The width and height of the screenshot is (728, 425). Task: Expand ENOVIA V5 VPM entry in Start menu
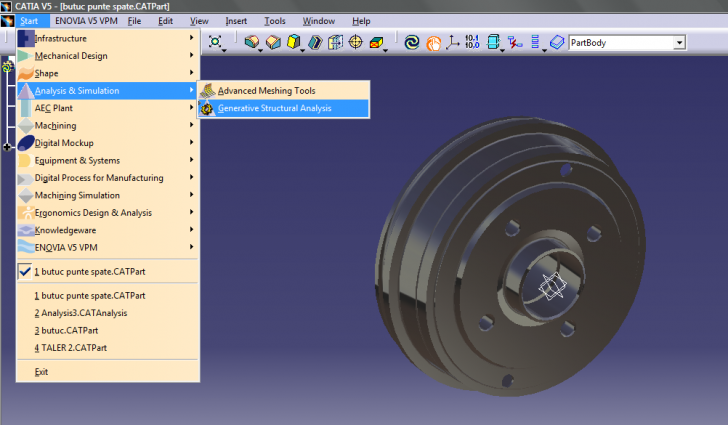pyautogui.click(x=108, y=248)
